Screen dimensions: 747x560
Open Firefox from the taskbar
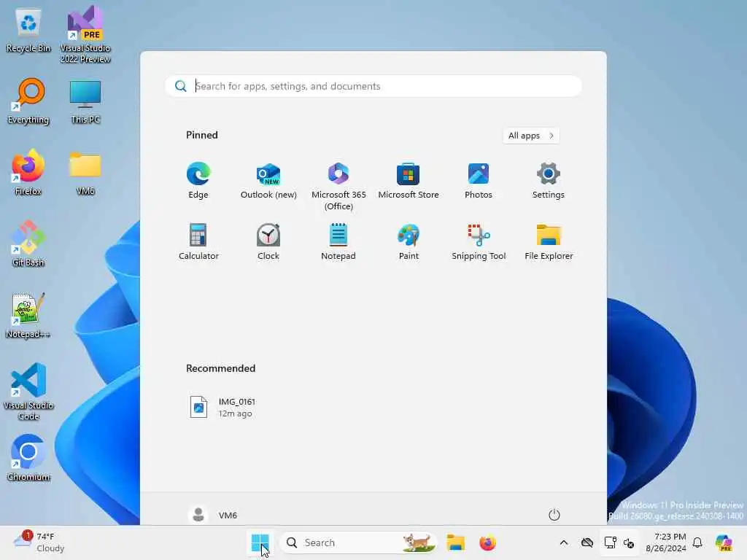pyautogui.click(x=487, y=542)
